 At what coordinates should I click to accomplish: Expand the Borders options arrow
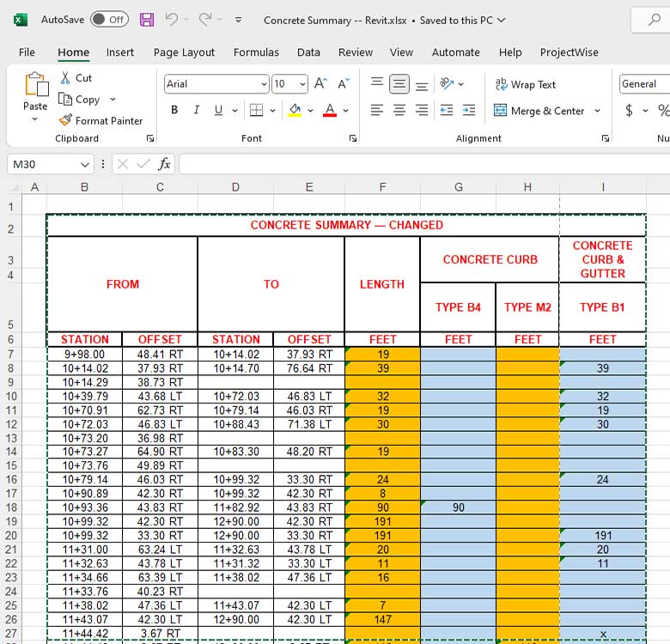(272, 111)
